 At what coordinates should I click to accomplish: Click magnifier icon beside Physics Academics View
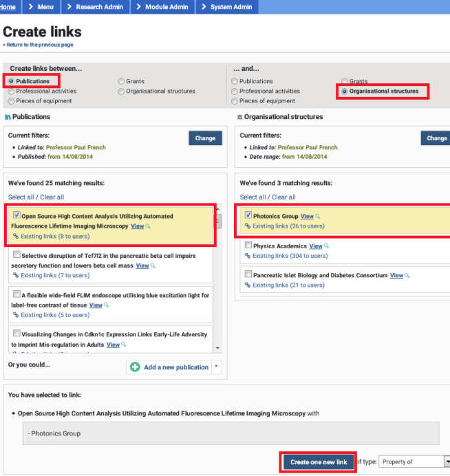click(328, 246)
